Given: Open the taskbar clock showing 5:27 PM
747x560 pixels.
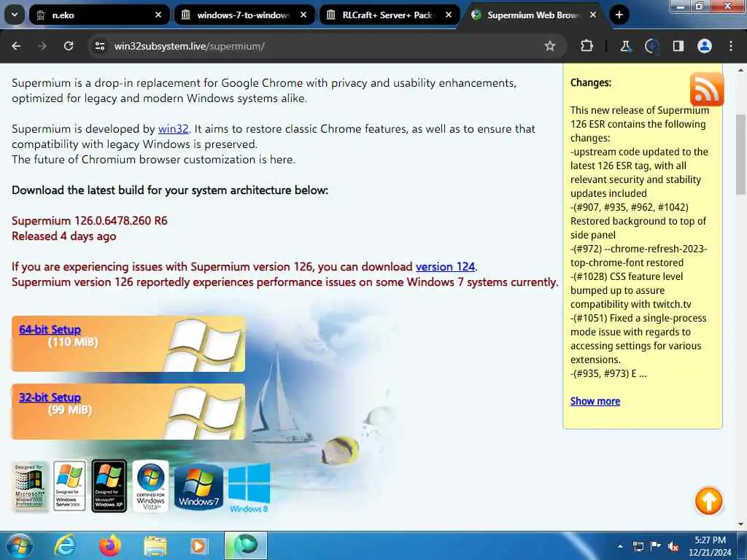Looking at the screenshot, I should click(710, 546).
